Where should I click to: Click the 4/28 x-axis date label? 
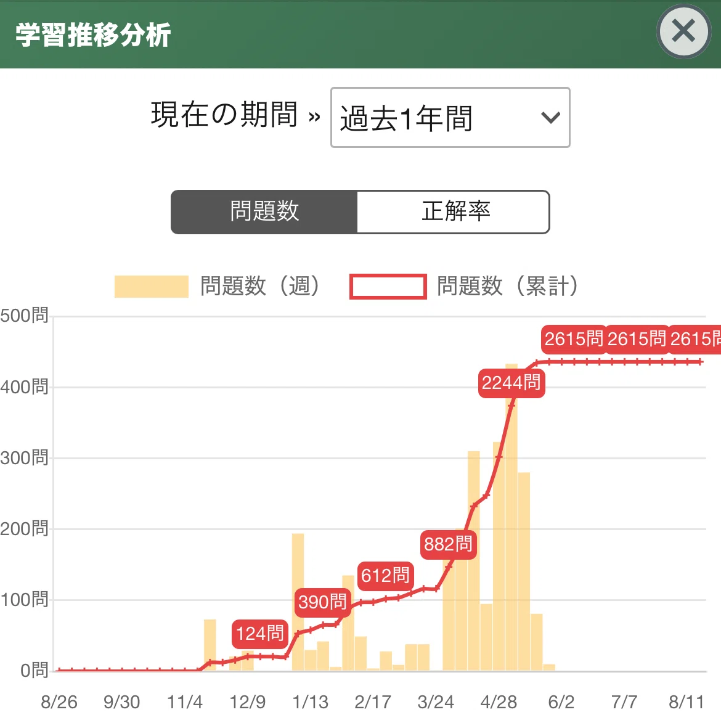click(499, 702)
